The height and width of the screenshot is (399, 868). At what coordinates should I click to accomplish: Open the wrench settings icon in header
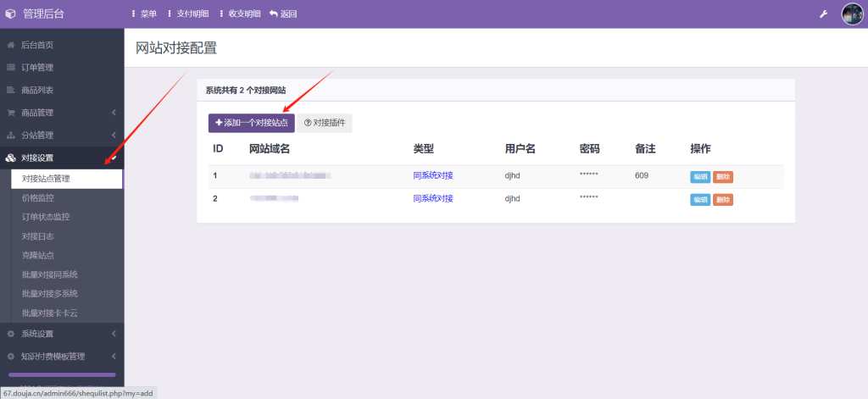coord(823,14)
